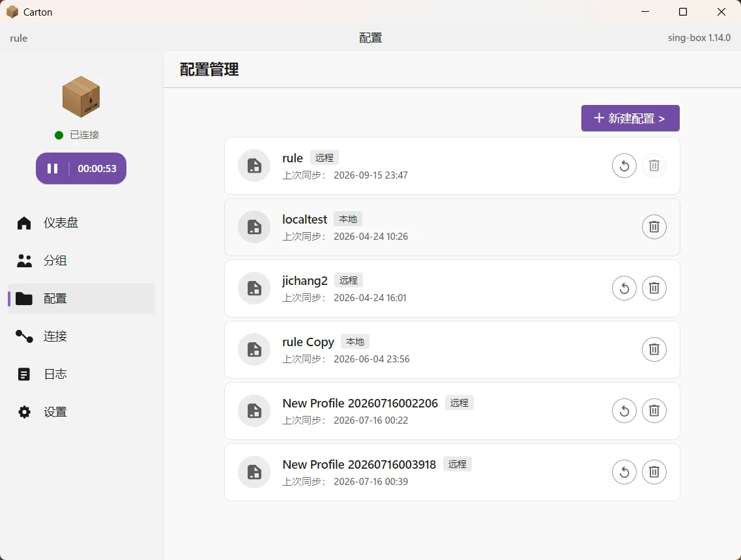Go to the 分组 groups page
Viewport: 741px width, 560px height.
pyautogui.click(x=81, y=260)
